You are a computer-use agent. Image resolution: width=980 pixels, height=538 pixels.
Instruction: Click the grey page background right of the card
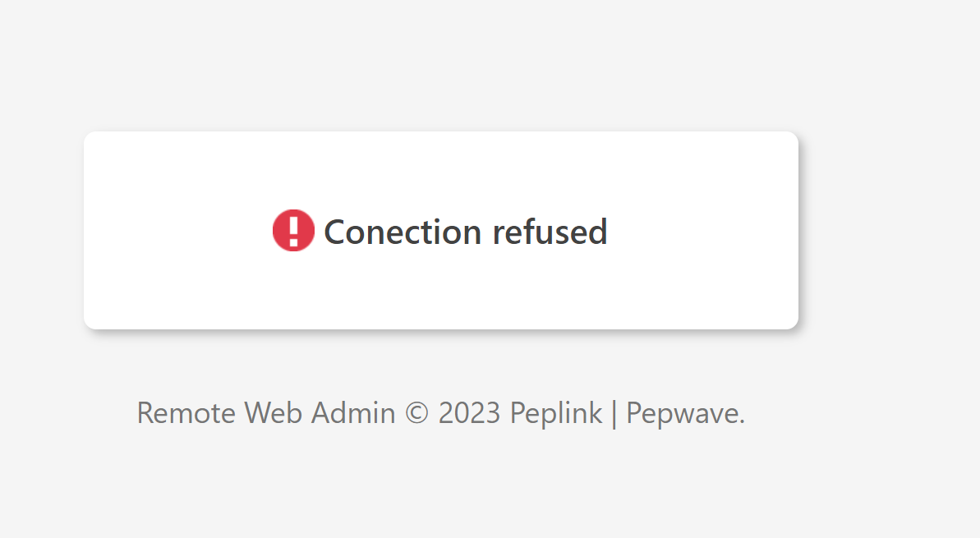point(887,230)
